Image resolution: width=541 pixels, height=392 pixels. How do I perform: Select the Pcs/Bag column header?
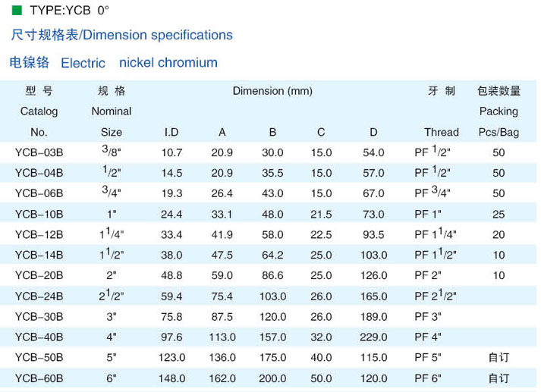click(x=499, y=133)
